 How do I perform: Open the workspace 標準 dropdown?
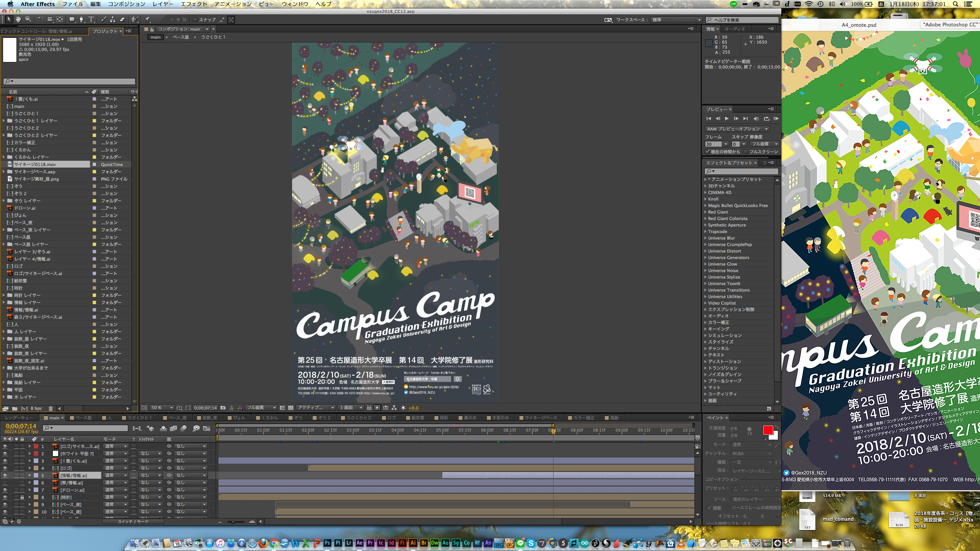pyautogui.click(x=676, y=20)
